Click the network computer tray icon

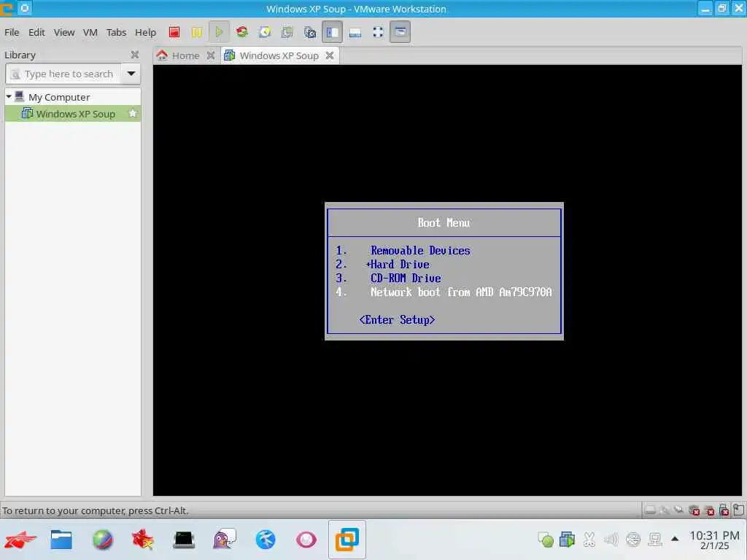coord(655,540)
